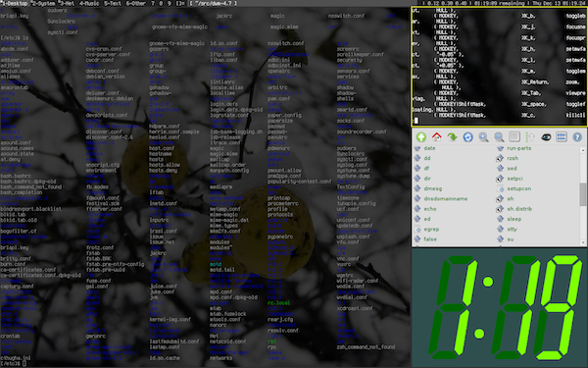Click the file named su
Image resolution: width=588 pixels, height=368 pixels.
click(511, 239)
